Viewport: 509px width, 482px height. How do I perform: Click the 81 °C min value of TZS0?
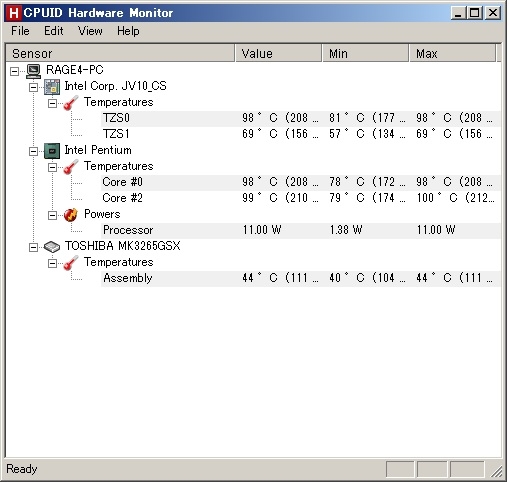[367, 118]
